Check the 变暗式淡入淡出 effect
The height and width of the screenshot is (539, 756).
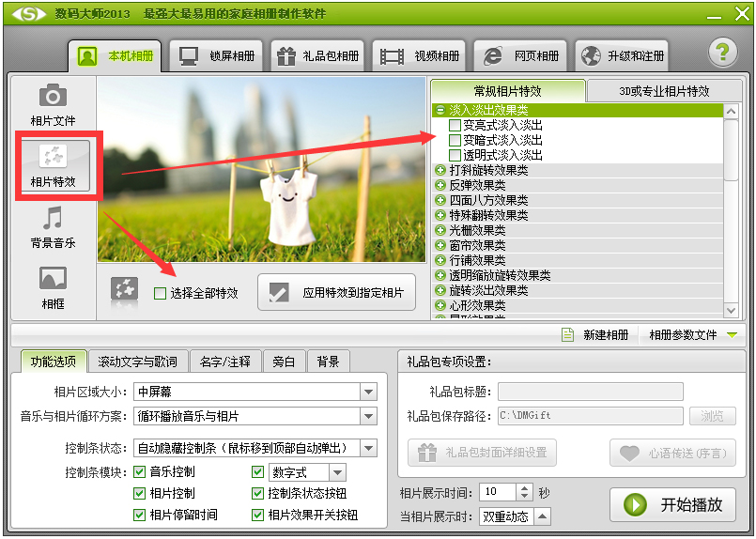click(455, 140)
